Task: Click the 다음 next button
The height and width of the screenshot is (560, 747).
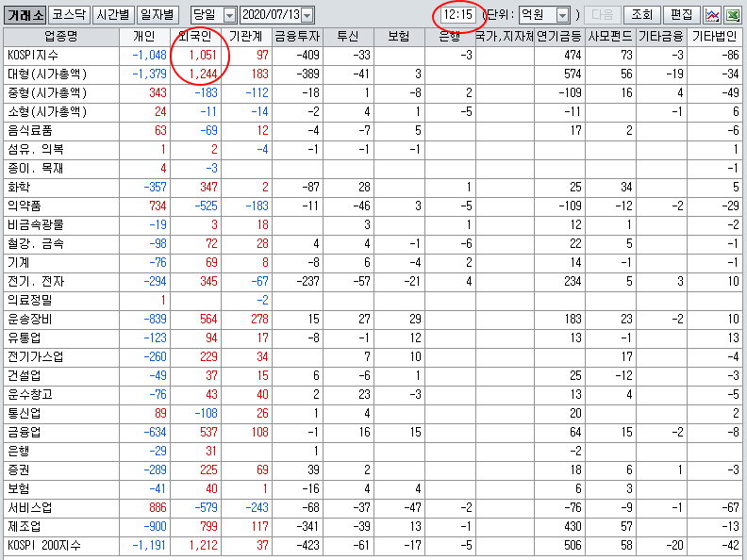Action: click(603, 15)
